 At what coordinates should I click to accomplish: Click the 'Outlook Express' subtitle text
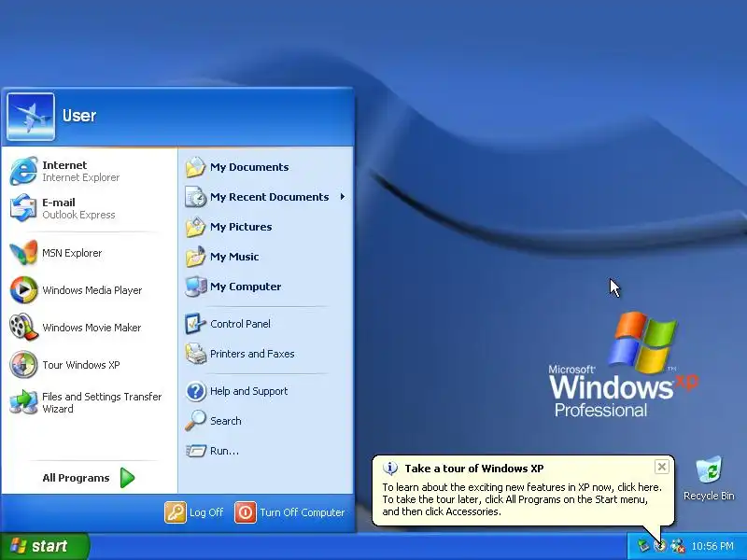(x=78, y=215)
